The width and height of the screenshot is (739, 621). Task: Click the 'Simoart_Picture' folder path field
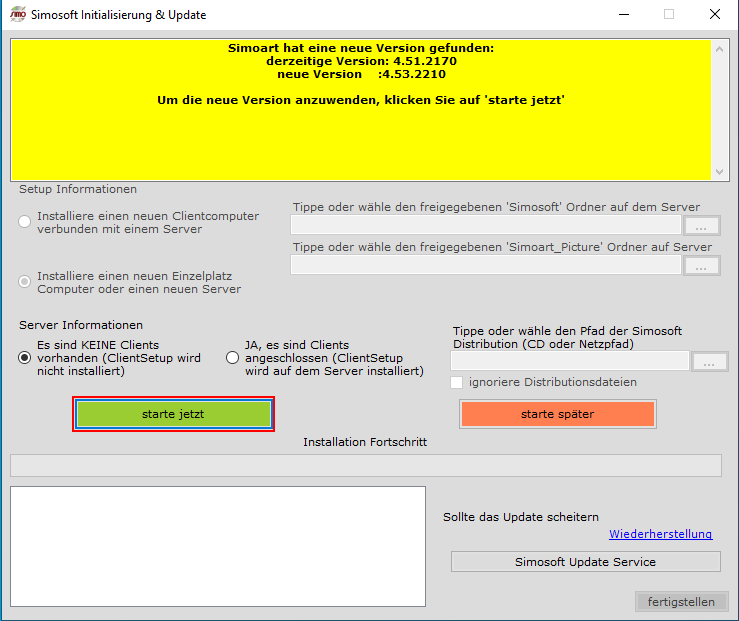tap(485, 265)
